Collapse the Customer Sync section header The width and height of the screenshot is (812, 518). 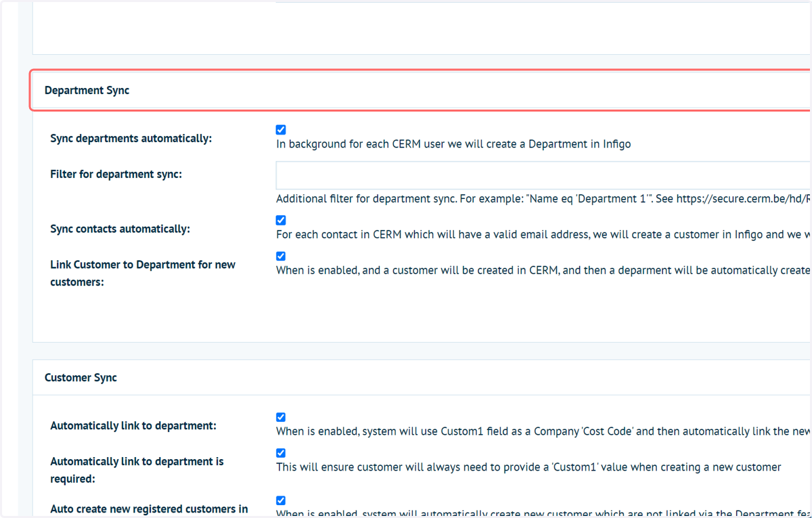click(421, 378)
